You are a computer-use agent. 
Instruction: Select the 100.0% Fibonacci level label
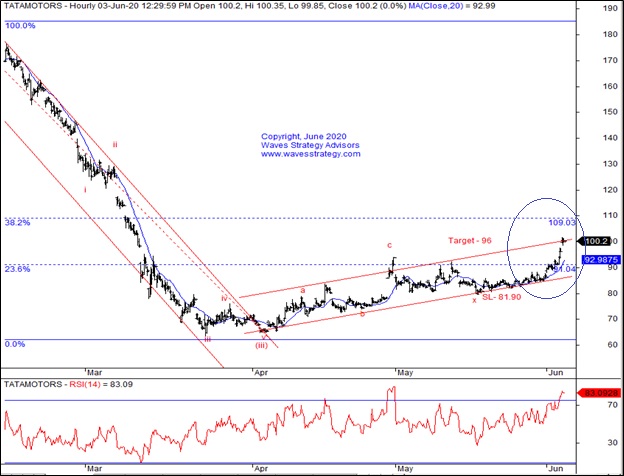20,26
